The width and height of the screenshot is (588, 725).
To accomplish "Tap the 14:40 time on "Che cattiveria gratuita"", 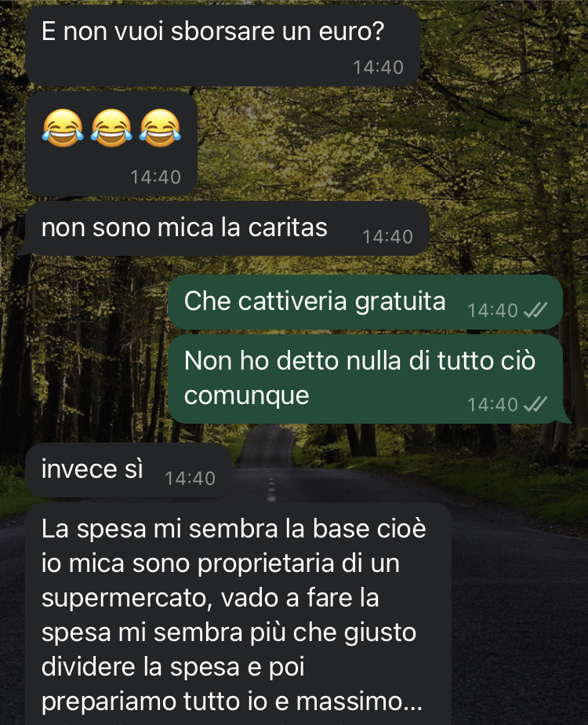I will click(493, 310).
